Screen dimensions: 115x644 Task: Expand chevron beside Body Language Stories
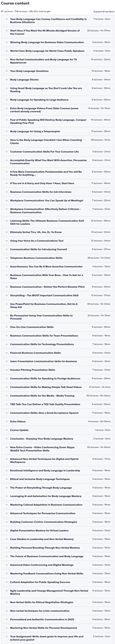point(7,80)
